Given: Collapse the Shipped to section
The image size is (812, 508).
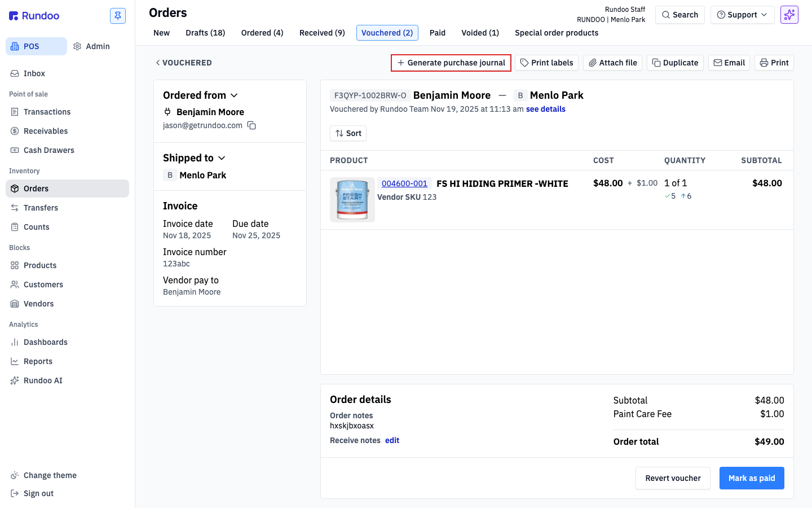Looking at the screenshot, I should tap(194, 158).
